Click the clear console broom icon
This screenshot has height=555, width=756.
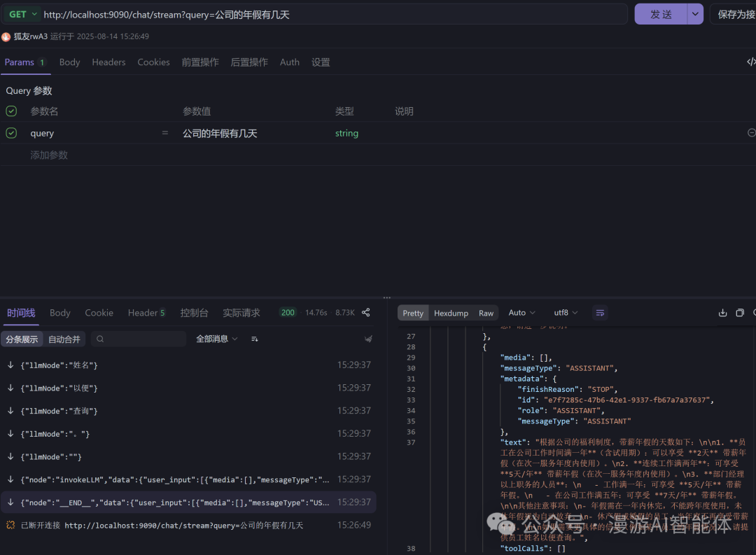pyautogui.click(x=369, y=339)
